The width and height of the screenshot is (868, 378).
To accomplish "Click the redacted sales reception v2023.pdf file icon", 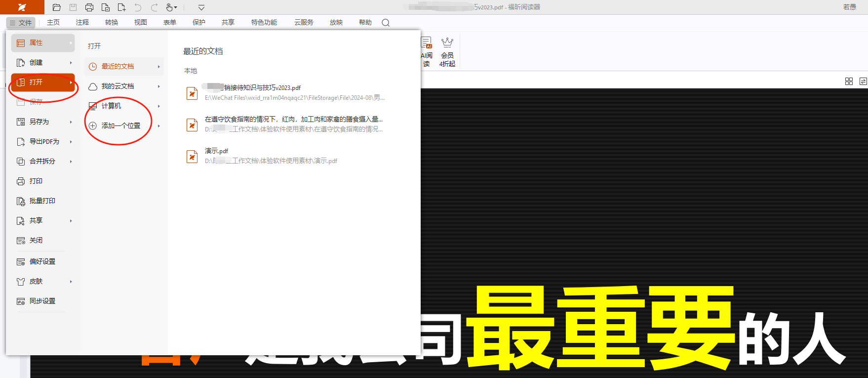I will 192,93.
